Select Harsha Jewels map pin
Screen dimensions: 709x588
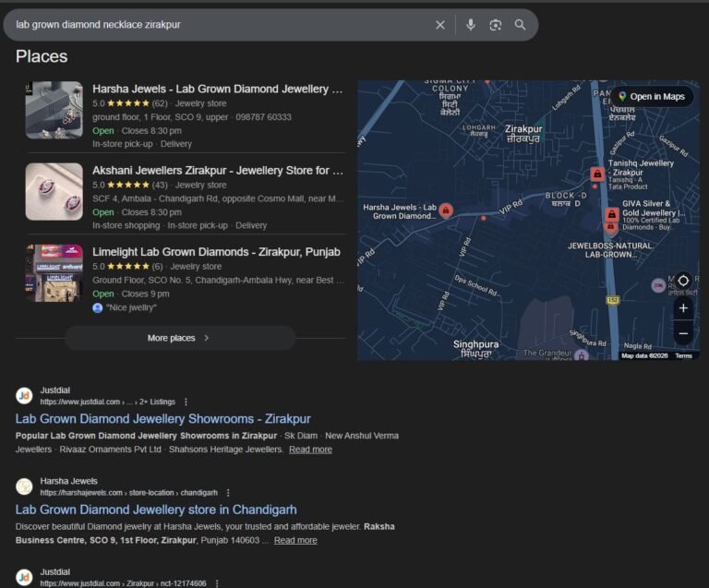(x=446, y=210)
